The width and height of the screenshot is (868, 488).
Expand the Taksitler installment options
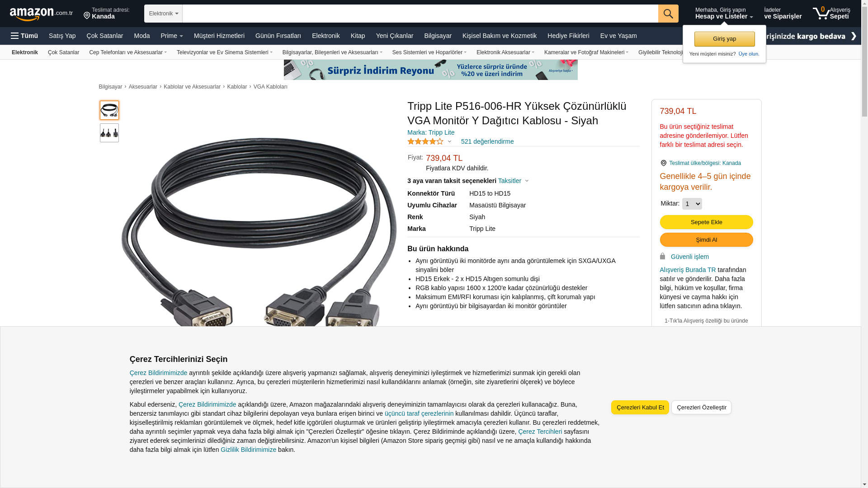(x=514, y=181)
